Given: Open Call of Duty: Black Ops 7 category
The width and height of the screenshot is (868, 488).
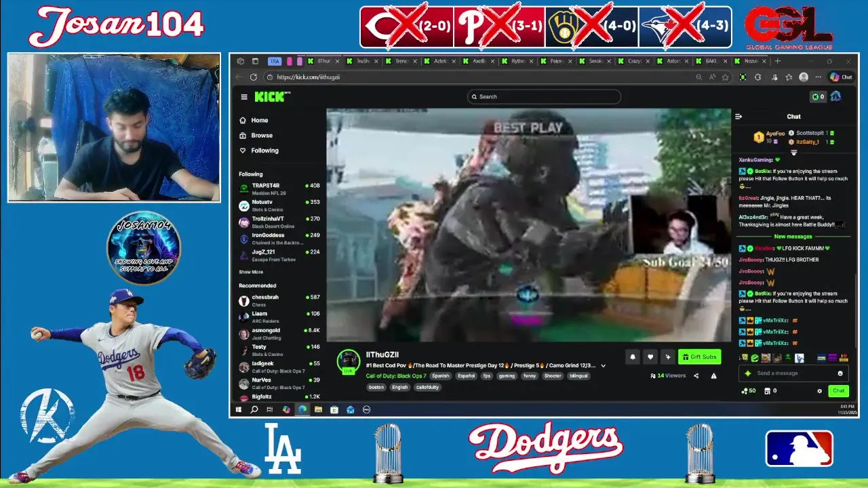Looking at the screenshot, I should point(396,376).
